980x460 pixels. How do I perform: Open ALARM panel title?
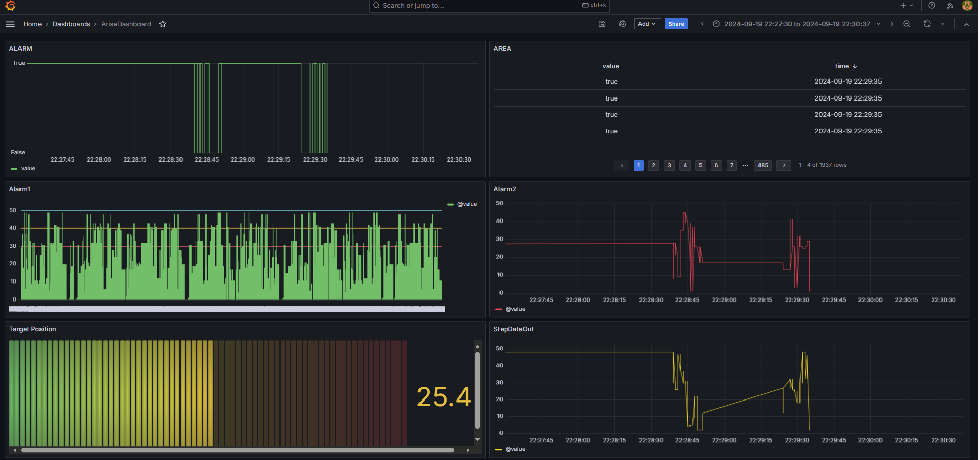21,49
